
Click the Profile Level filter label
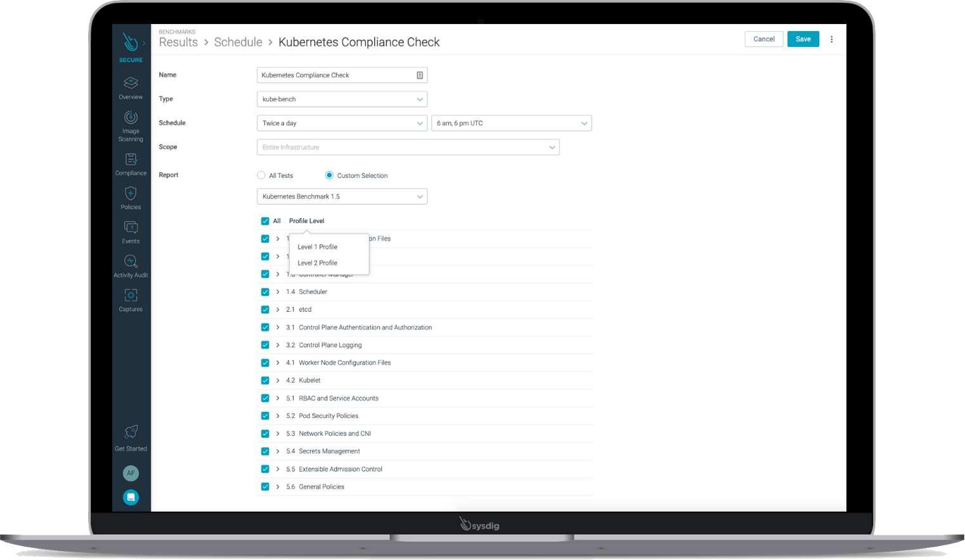[306, 221]
